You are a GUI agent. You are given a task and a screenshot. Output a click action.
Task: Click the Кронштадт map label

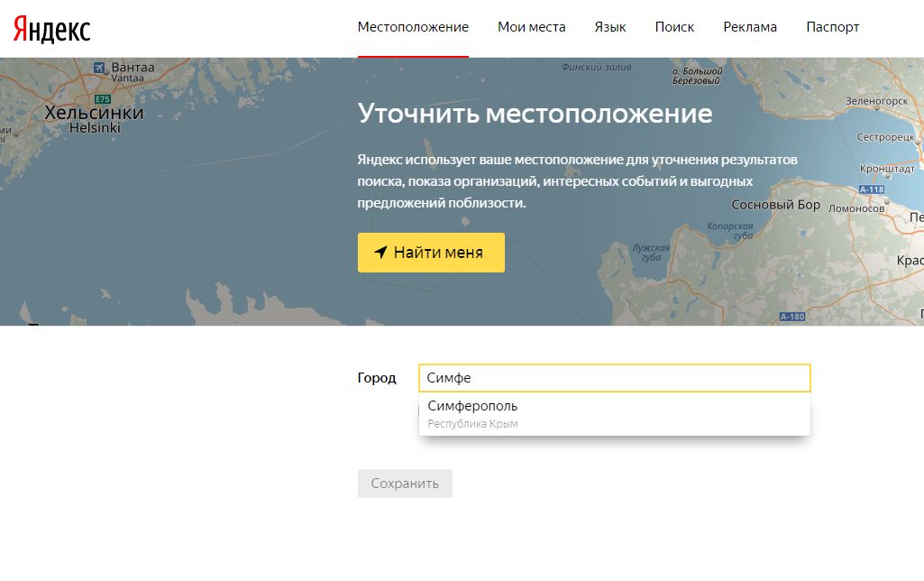click(887, 169)
